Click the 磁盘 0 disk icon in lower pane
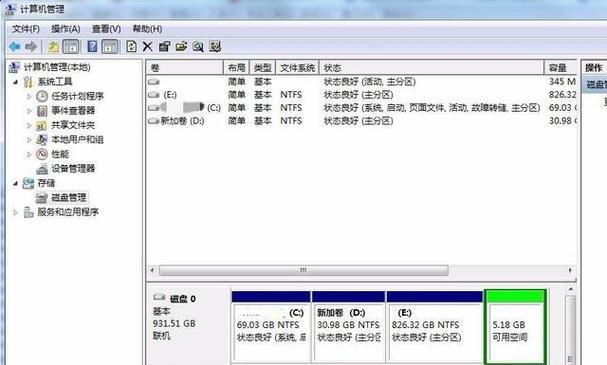607x365 pixels. pos(159,297)
